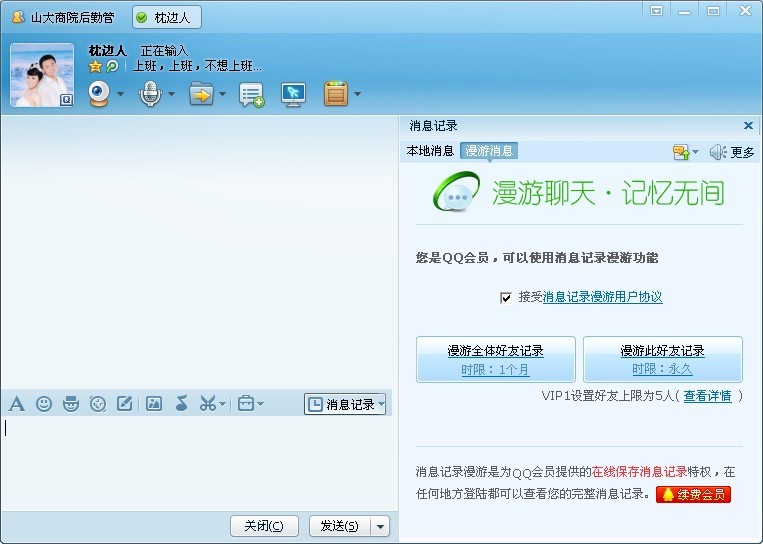Click the 关闭(C) button
Screen dimensions: 763x544
pos(264,526)
